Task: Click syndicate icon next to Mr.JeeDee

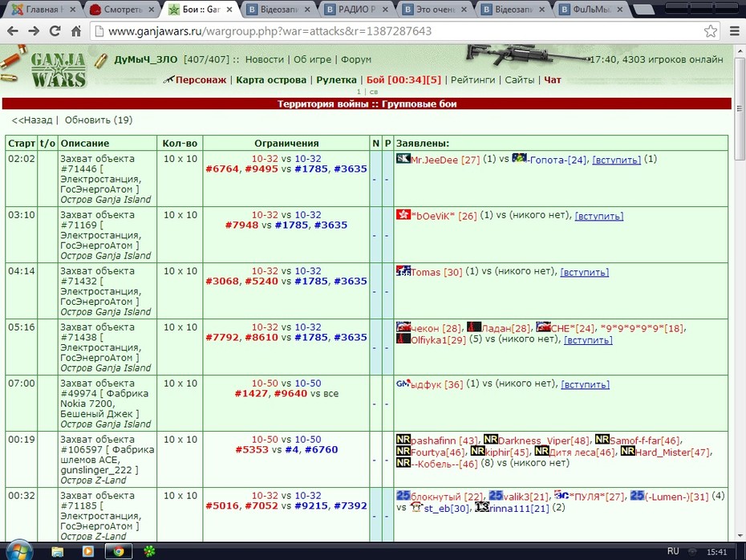Action: point(403,158)
